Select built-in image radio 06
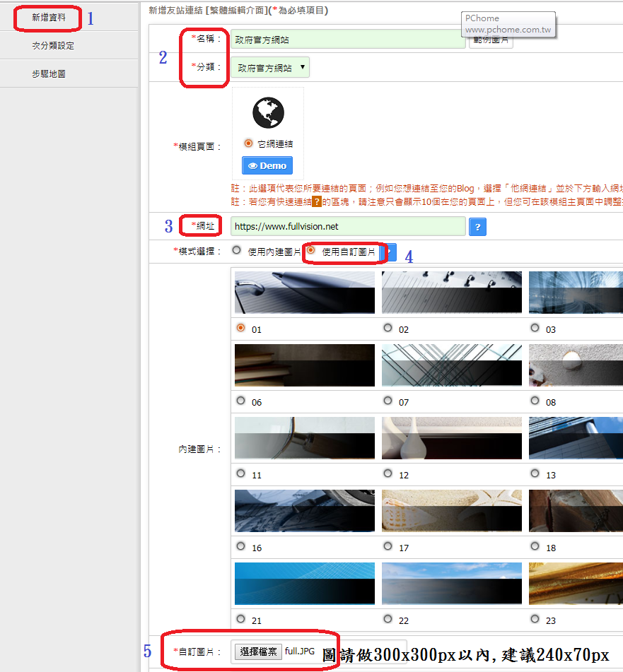 pyautogui.click(x=241, y=401)
